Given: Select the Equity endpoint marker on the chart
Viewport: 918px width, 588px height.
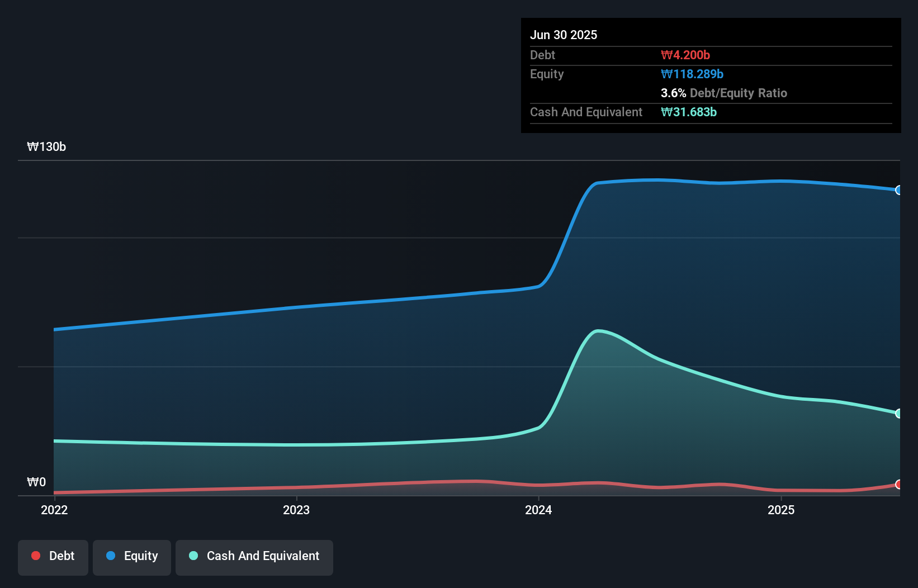Looking at the screenshot, I should tap(898, 190).
